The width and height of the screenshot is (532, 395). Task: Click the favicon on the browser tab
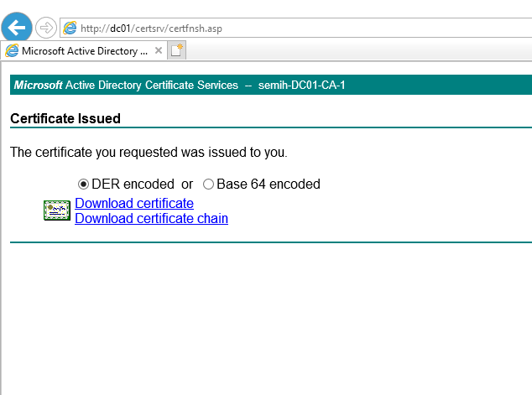(12, 50)
